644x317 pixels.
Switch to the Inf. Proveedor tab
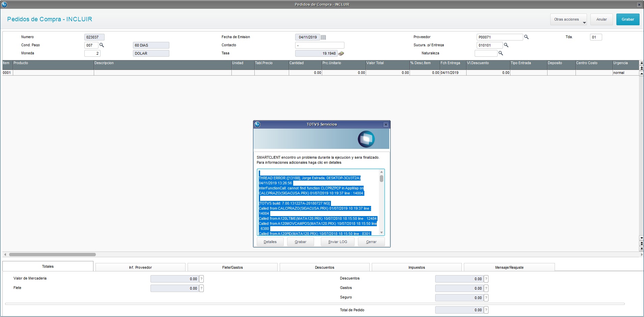[x=141, y=267]
